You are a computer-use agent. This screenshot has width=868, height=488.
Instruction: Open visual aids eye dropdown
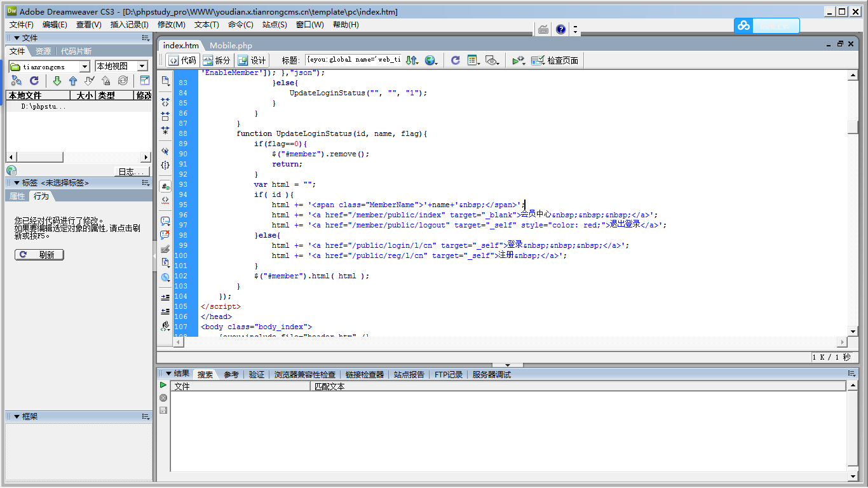[x=492, y=60]
